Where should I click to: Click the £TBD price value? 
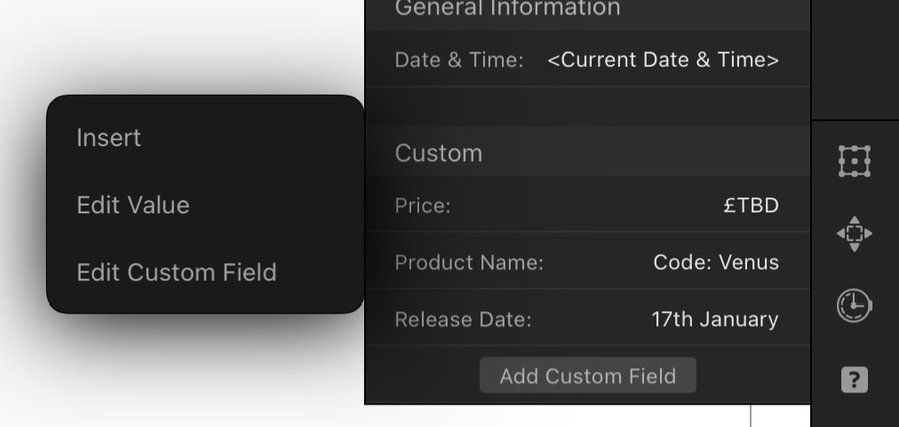tap(751, 205)
